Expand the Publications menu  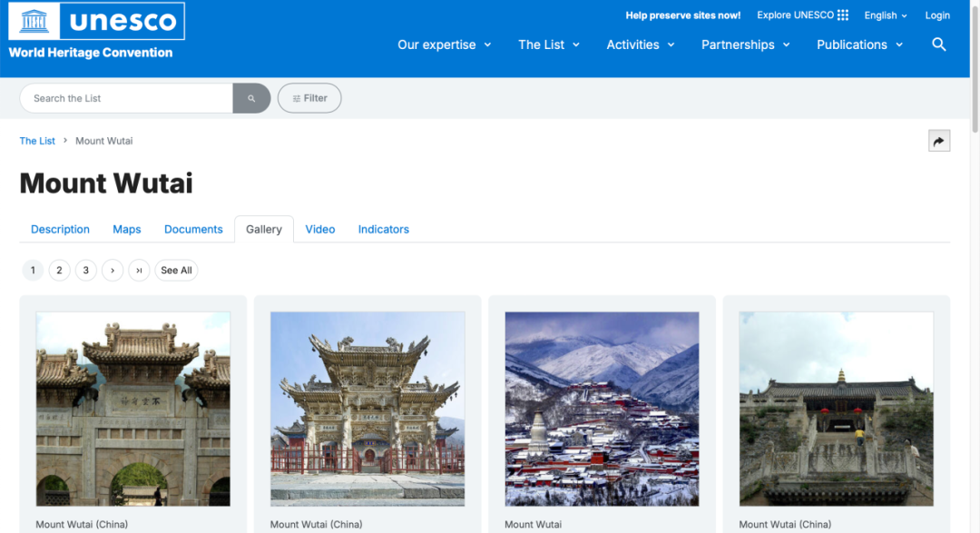coord(860,44)
